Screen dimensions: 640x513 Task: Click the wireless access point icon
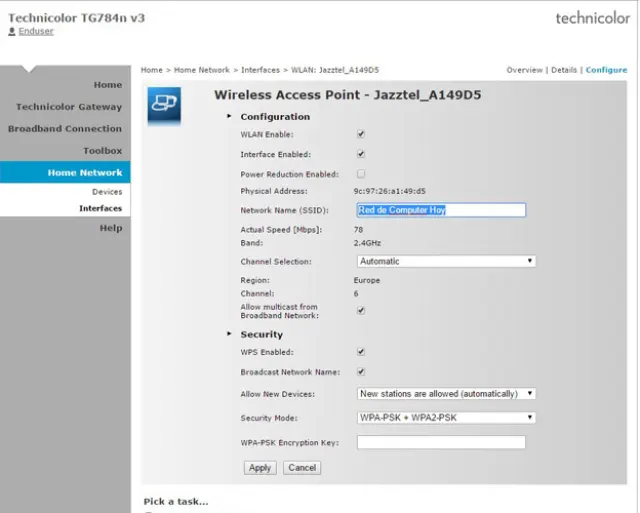coord(164,107)
